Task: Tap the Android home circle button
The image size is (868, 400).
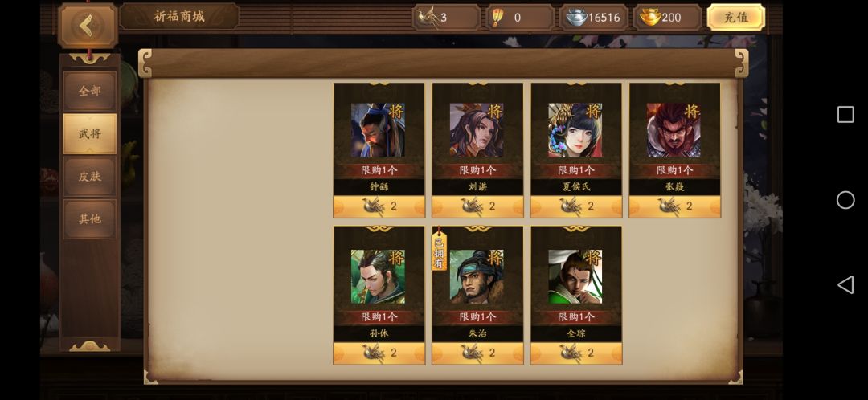Action: pyautogui.click(x=845, y=200)
